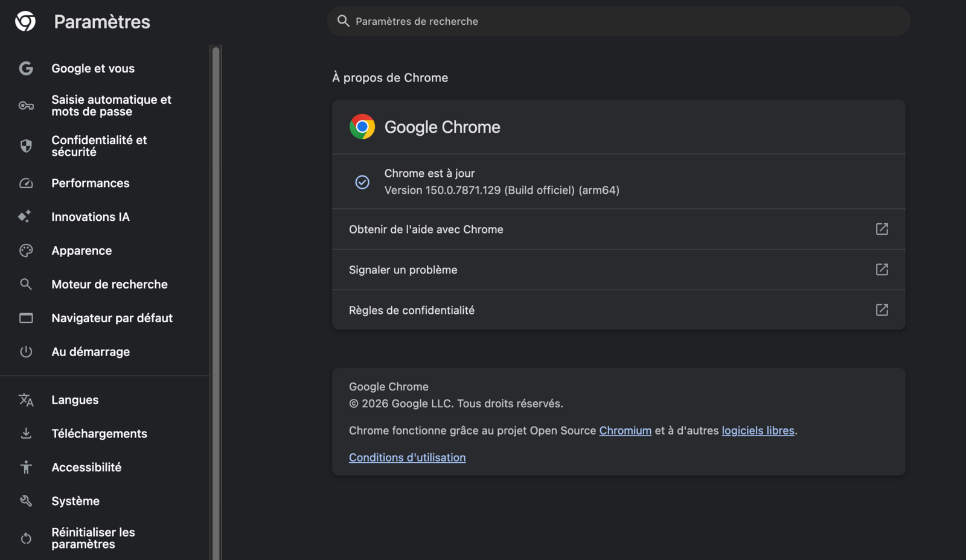This screenshot has width=966, height=560.
Task: Follow the Chromium hyperlink
Action: click(x=625, y=430)
